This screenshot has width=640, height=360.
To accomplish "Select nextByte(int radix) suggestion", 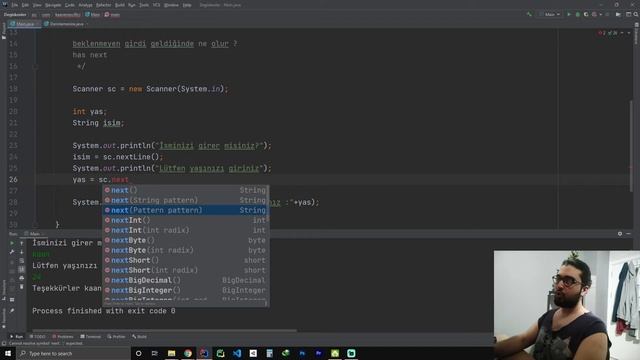I will [185, 250].
